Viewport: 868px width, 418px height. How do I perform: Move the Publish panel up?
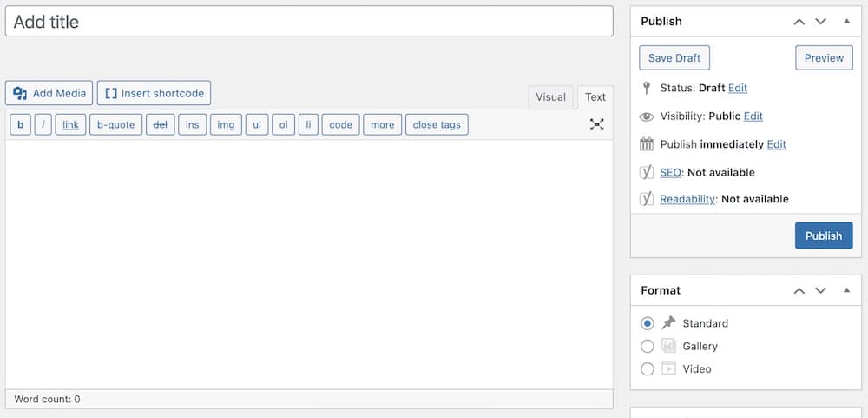(799, 22)
